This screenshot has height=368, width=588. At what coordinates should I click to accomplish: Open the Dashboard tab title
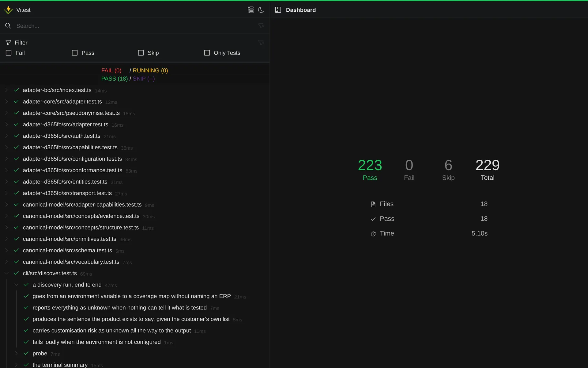301,10
